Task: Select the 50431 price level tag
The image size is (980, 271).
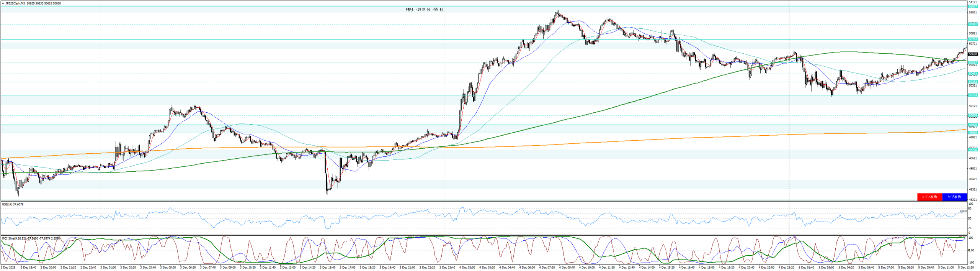Action: click(x=972, y=74)
